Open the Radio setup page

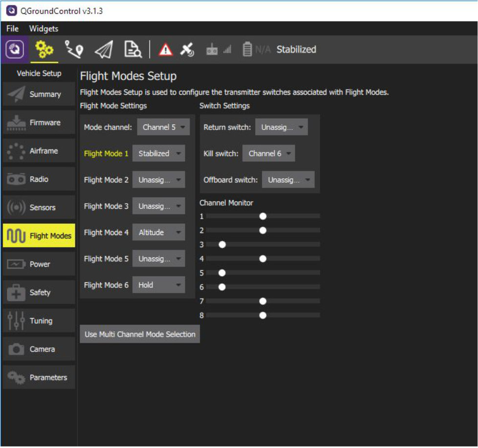coord(39,179)
